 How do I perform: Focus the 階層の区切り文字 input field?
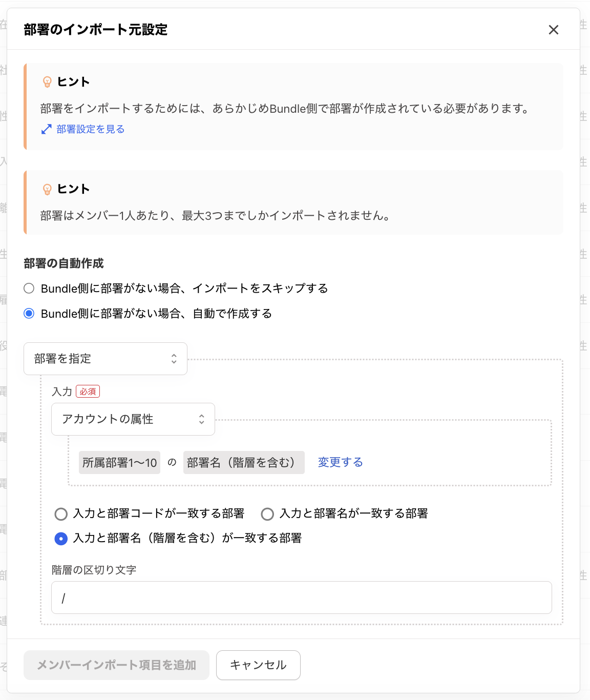tap(301, 598)
